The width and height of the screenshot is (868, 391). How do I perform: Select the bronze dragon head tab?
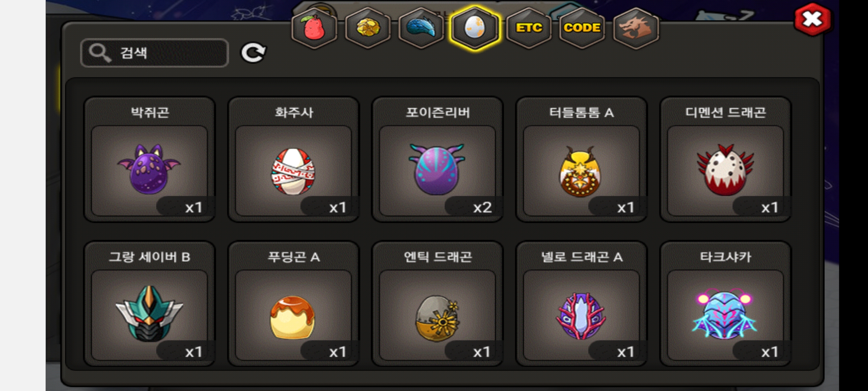click(636, 28)
